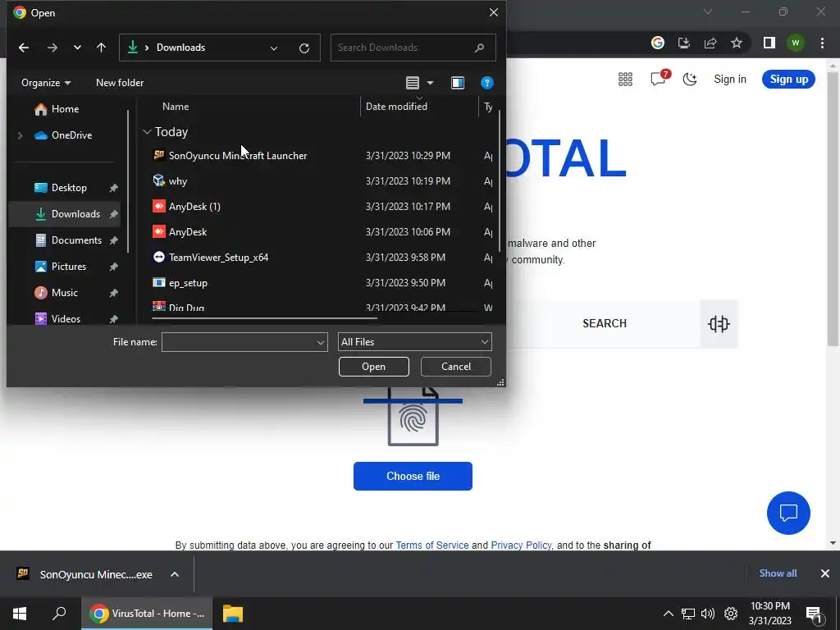The width and height of the screenshot is (840, 630).
Task: Expand the File name history dropdown
Action: (x=321, y=342)
